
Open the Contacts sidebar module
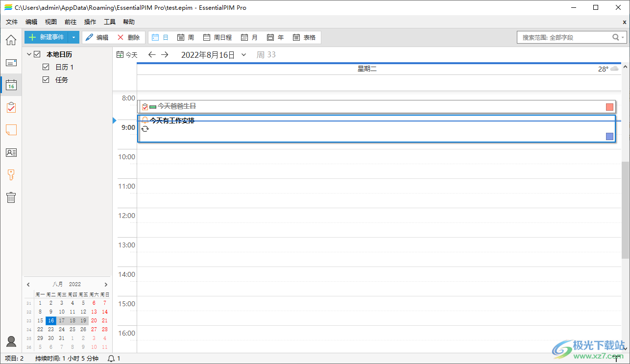(x=11, y=152)
